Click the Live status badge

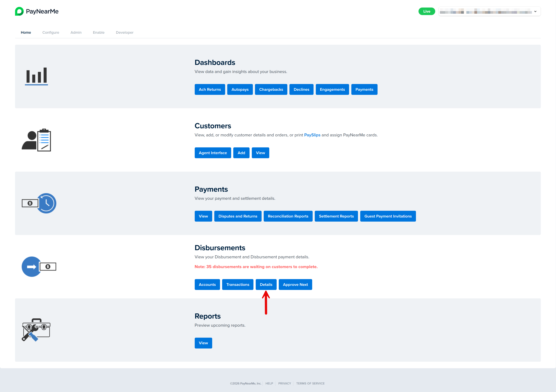click(x=427, y=11)
